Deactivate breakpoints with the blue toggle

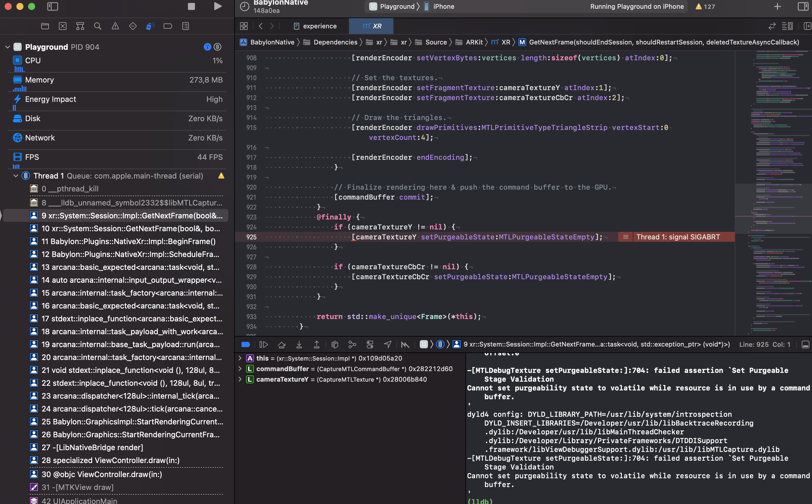[x=246, y=344]
